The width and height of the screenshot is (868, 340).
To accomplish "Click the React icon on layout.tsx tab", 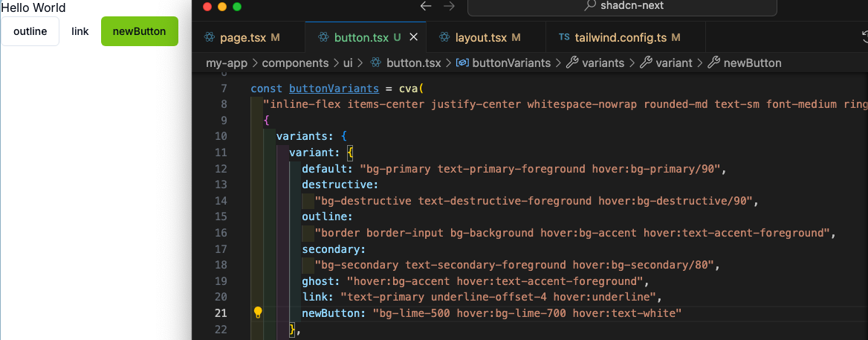I will tap(444, 38).
